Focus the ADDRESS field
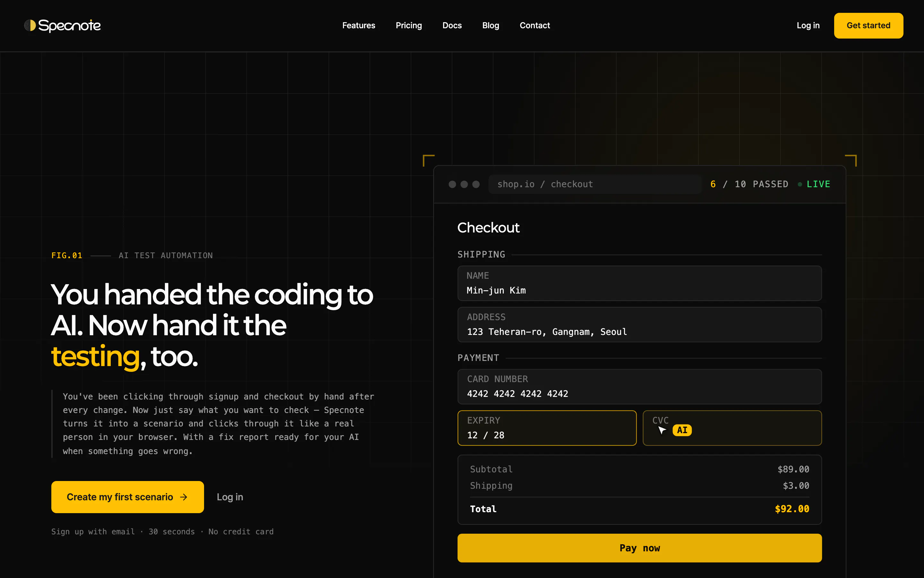Image resolution: width=924 pixels, height=578 pixels. point(639,325)
